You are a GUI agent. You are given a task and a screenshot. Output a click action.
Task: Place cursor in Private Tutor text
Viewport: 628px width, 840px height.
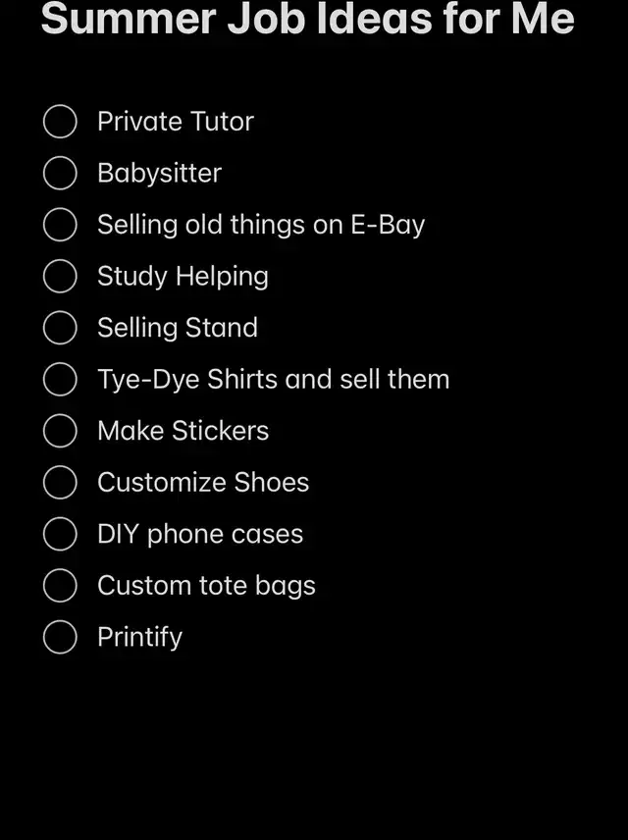click(x=175, y=122)
